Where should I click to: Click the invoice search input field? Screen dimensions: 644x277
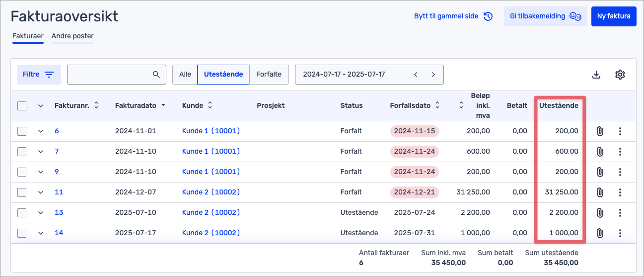(x=109, y=75)
